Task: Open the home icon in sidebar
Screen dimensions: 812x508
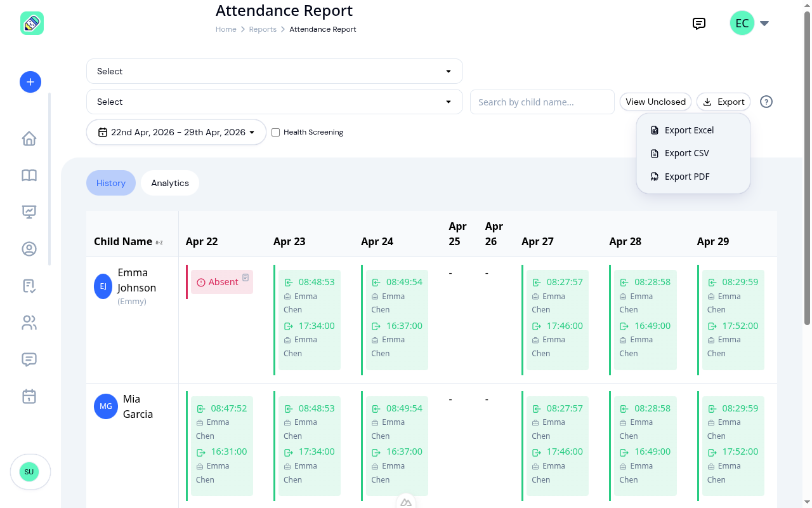Action: pyautogui.click(x=29, y=138)
